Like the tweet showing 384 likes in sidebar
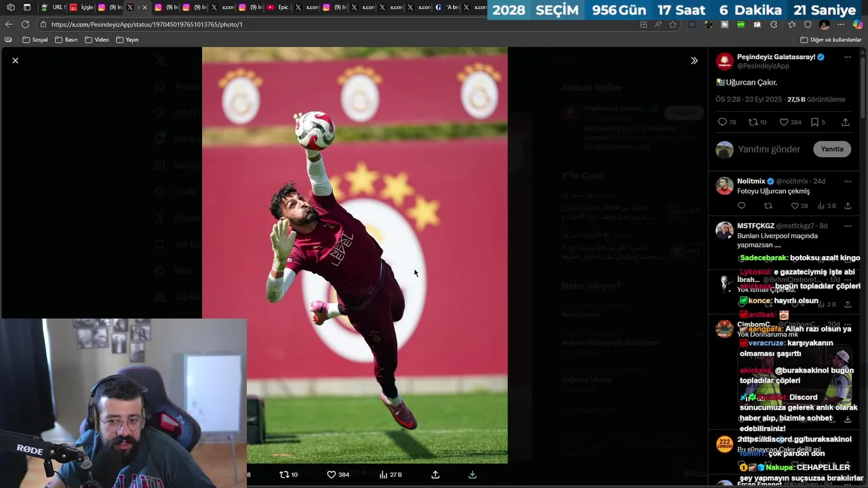The image size is (868, 488). 790,122
